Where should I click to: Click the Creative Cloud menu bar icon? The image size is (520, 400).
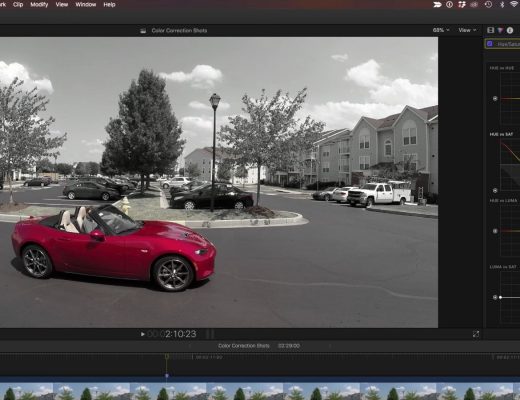pyautogui.click(x=474, y=4)
